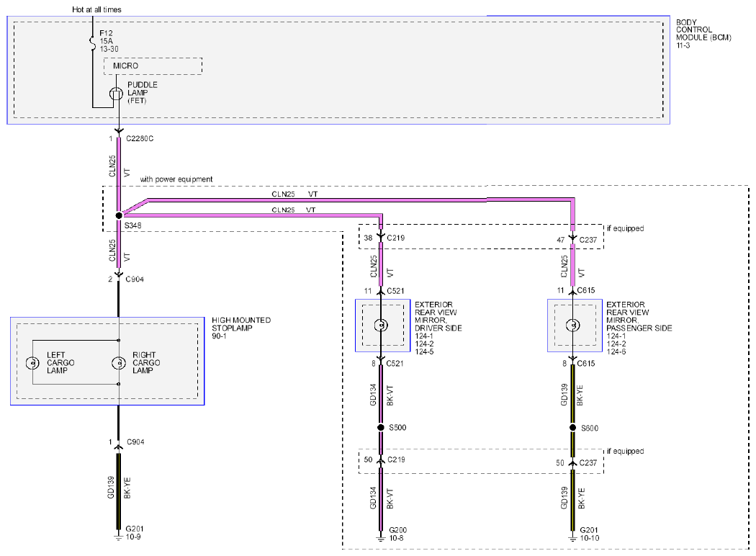Click the 'C521' label at pin 11
This screenshot has width=756, height=556.
click(x=395, y=291)
